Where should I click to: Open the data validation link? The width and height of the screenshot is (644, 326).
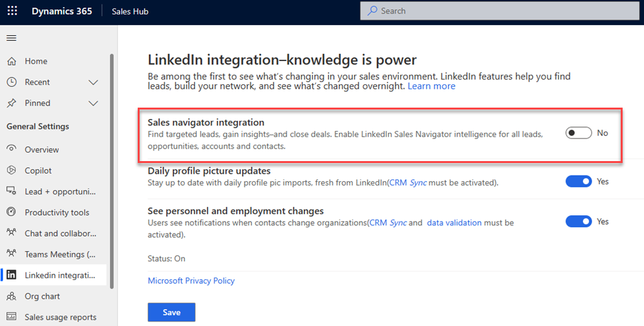pyautogui.click(x=454, y=223)
